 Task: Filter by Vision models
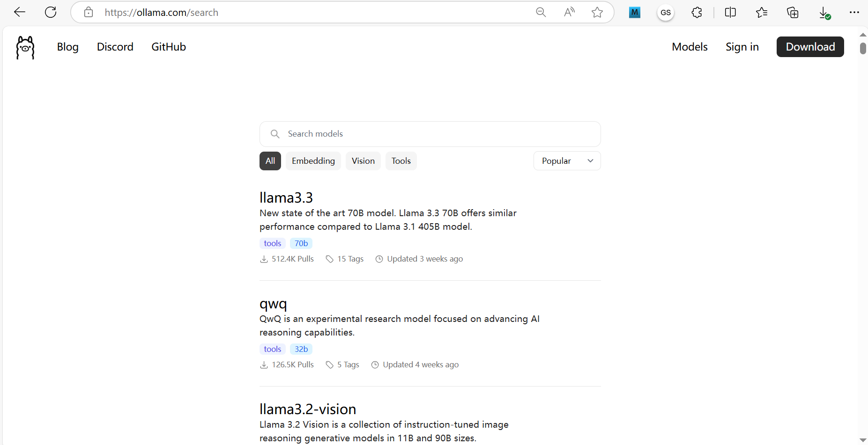click(363, 161)
